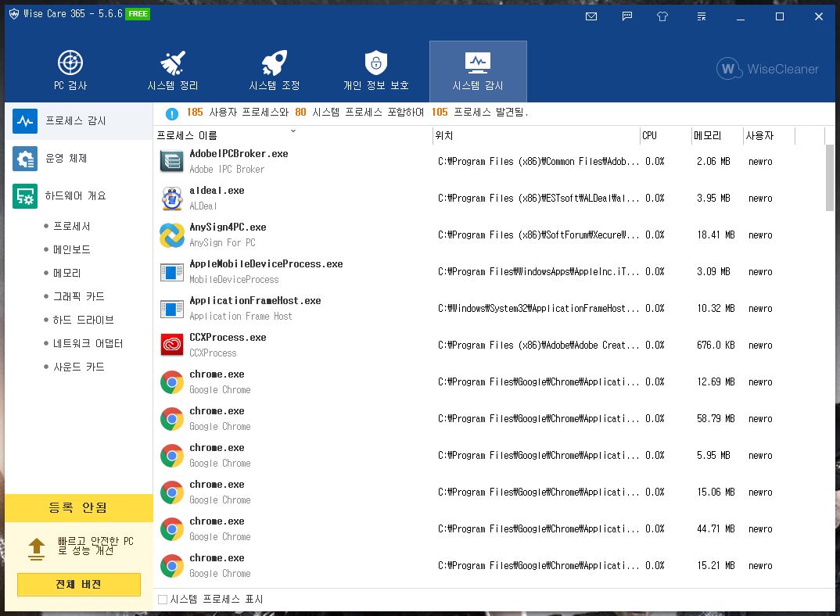This screenshot has height=616, width=840.
Task: Click the AdobeIPCBroker.exe process icon
Action: 172,161
